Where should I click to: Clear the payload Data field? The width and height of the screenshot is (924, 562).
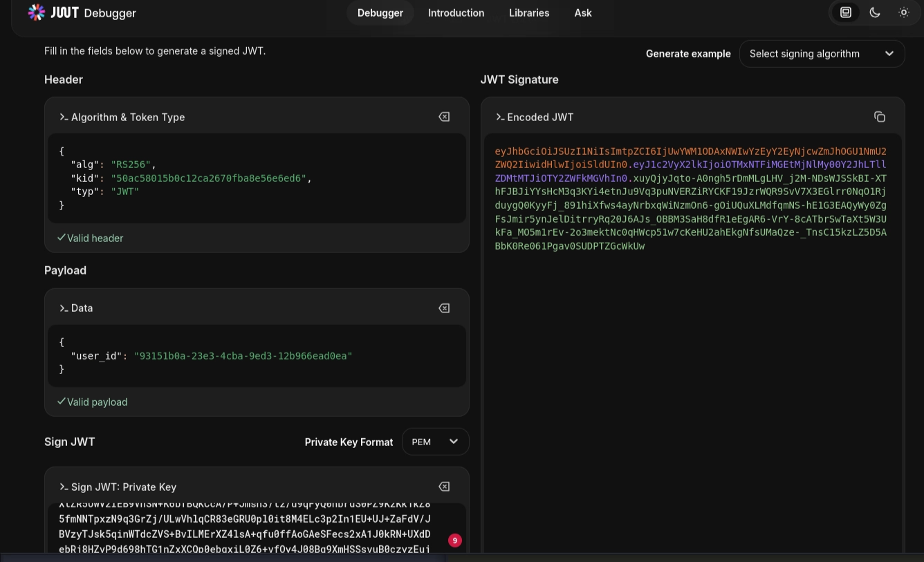point(444,308)
